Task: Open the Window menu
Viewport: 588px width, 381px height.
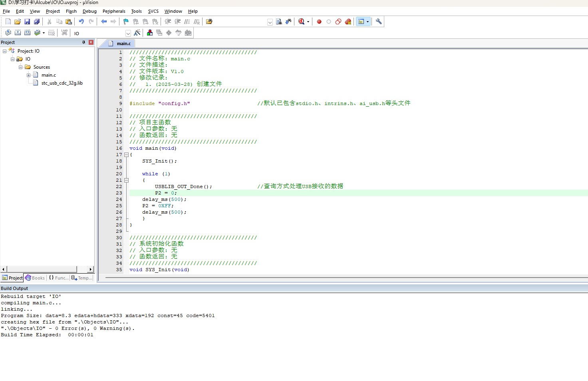Action: [173, 11]
